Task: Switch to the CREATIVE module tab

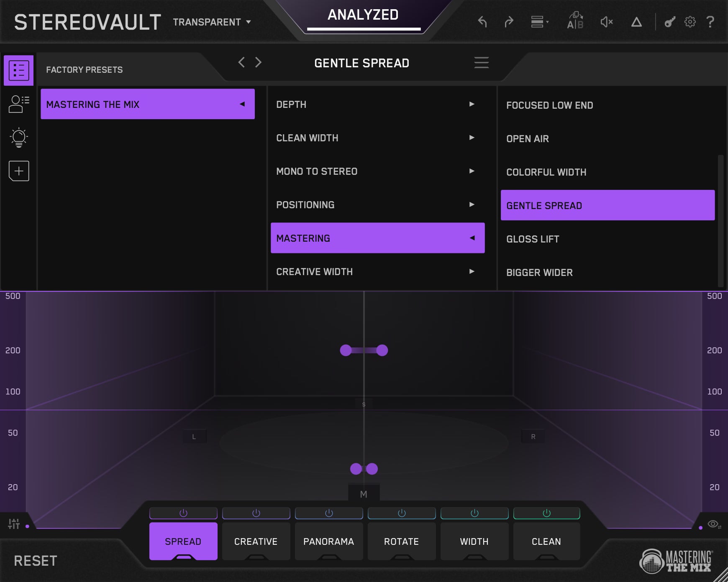Action: [x=256, y=541]
